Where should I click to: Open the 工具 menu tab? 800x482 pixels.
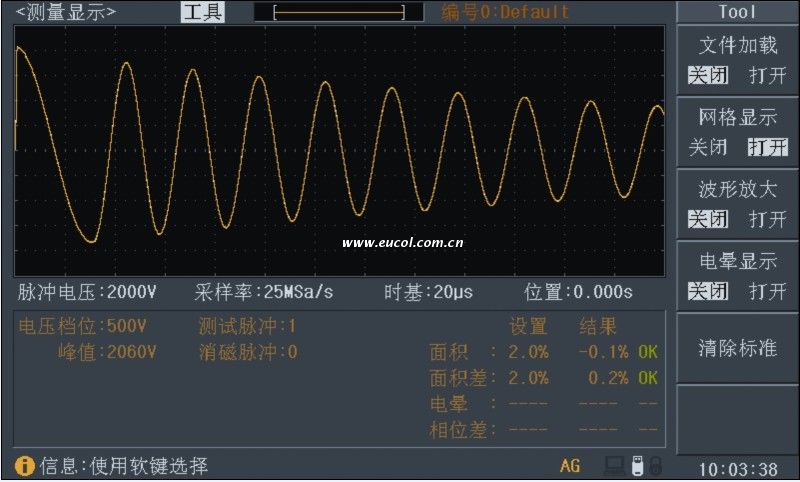pos(203,12)
